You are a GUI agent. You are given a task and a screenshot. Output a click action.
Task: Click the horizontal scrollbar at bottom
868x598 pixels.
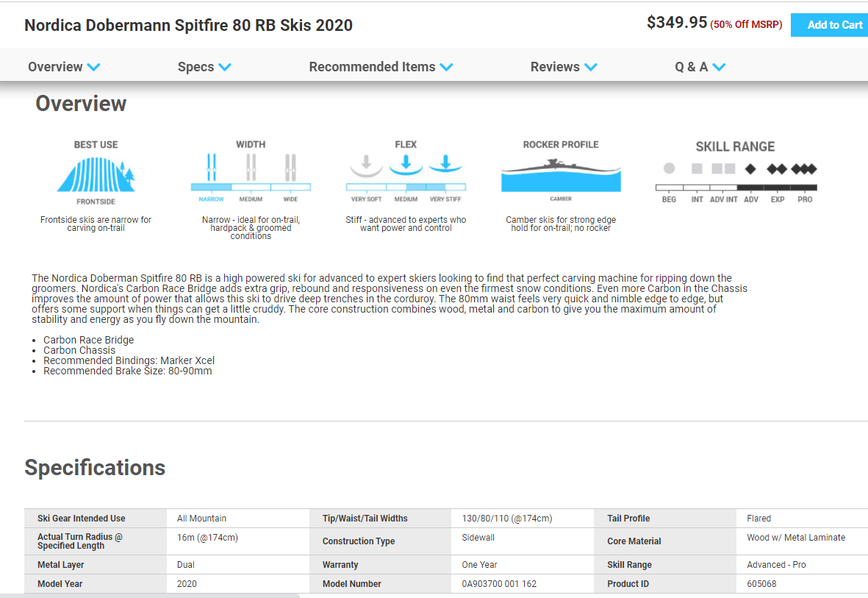click(149, 596)
